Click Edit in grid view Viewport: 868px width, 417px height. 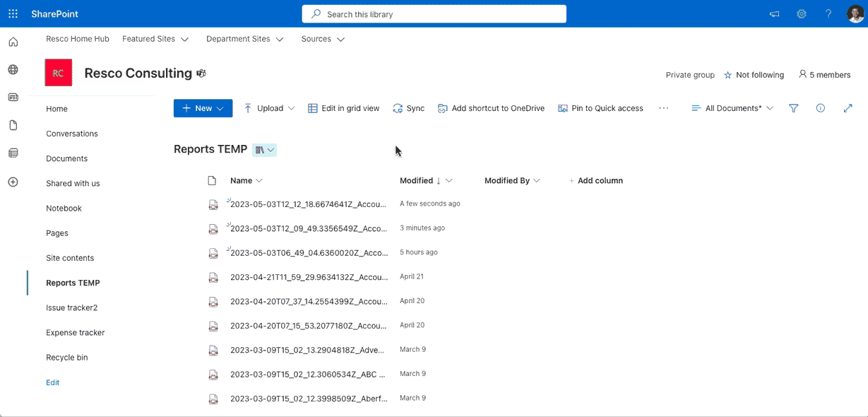point(344,108)
